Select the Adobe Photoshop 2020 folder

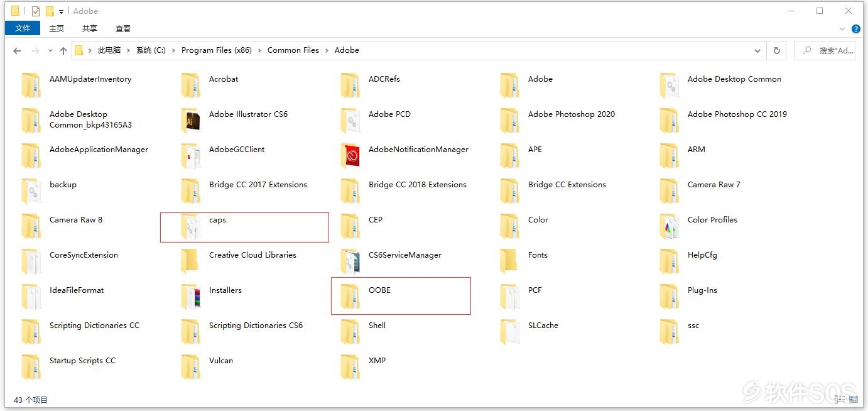[572, 114]
